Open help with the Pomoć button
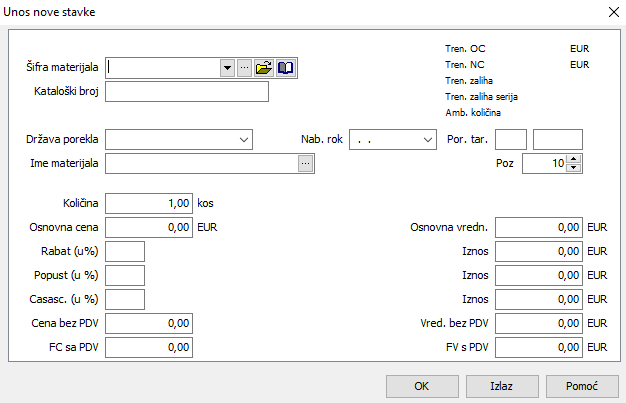 pyautogui.click(x=582, y=386)
